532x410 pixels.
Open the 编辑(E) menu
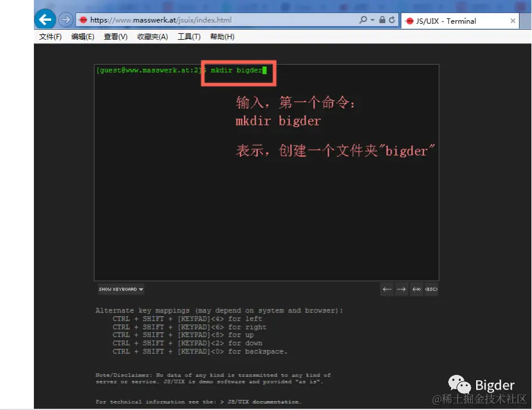pyautogui.click(x=83, y=37)
